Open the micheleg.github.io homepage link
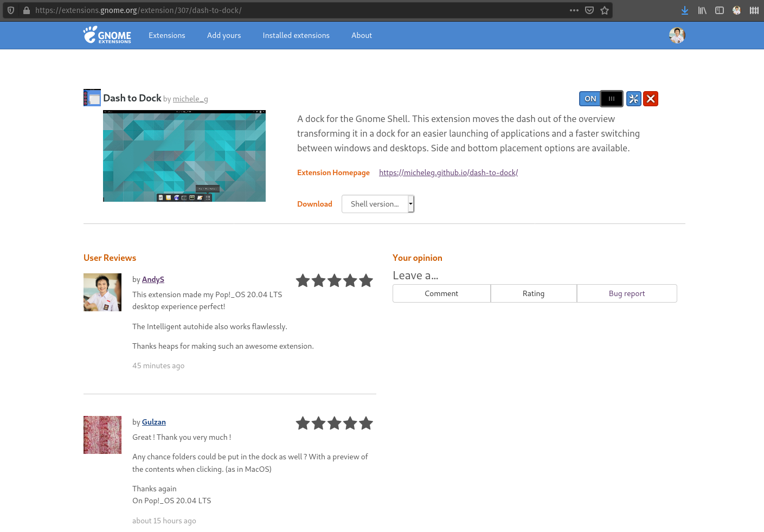This screenshot has height=532, width=764. [x=448, y=172]
